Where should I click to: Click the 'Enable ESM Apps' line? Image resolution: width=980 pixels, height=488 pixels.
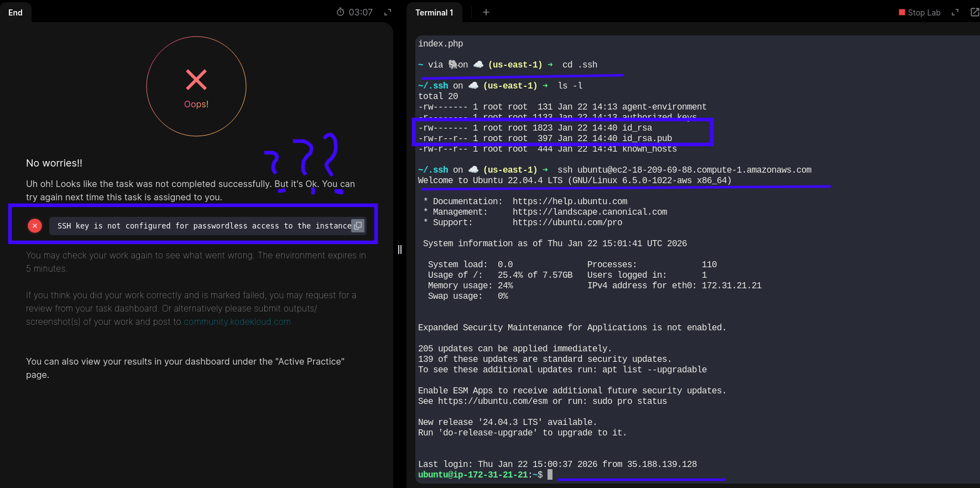572,391
